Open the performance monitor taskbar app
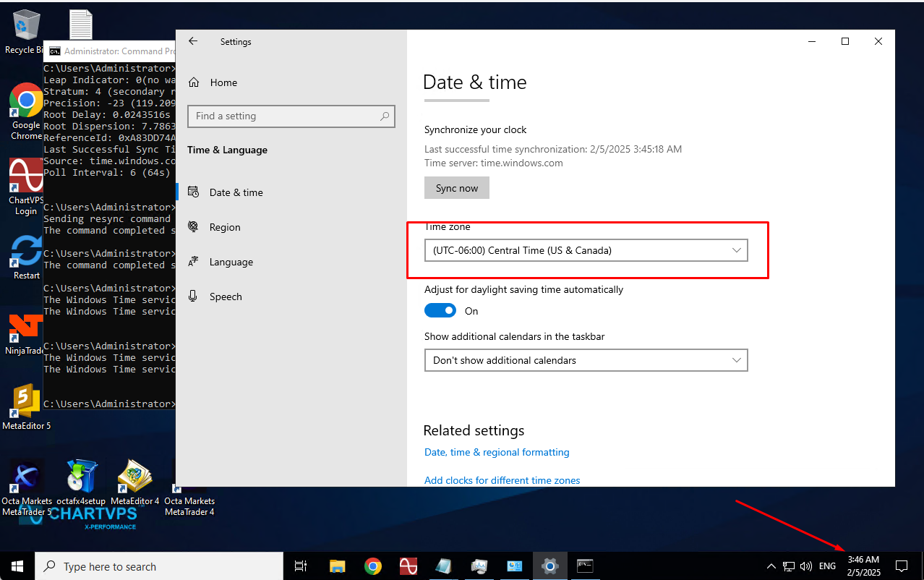The height and width of the screenshot is (580, 924). pos(479,566)
